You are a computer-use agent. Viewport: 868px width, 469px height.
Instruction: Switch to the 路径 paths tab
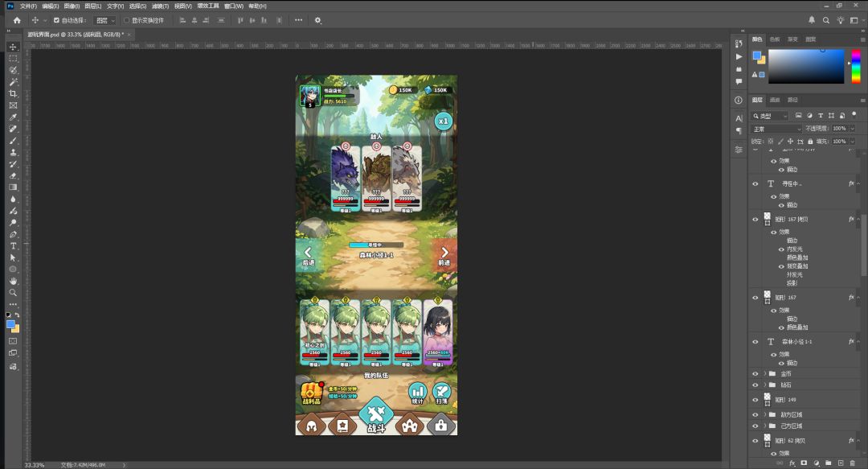[792, 100]
